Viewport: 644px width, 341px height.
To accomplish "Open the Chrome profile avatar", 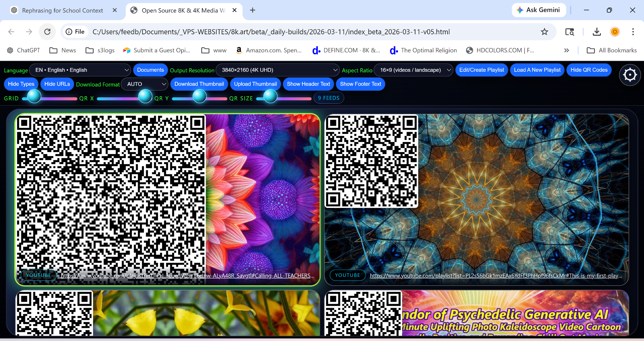I will (x=615, y=32).
